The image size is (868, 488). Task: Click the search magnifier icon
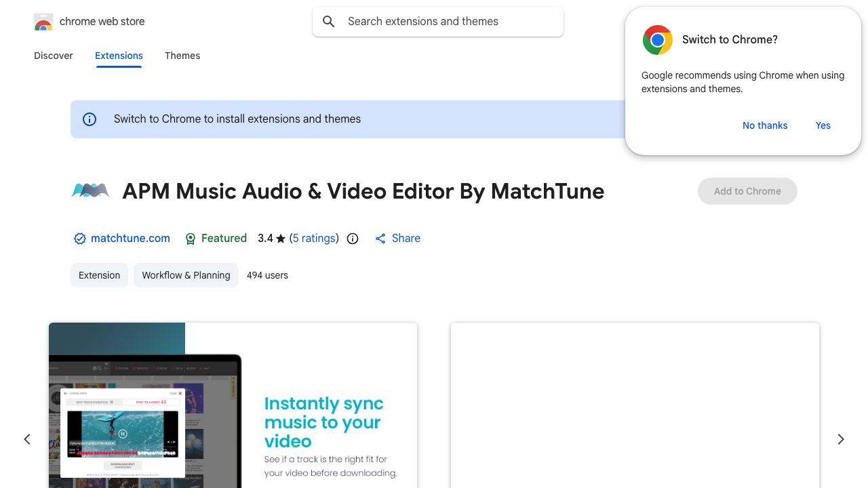[329, 22]
